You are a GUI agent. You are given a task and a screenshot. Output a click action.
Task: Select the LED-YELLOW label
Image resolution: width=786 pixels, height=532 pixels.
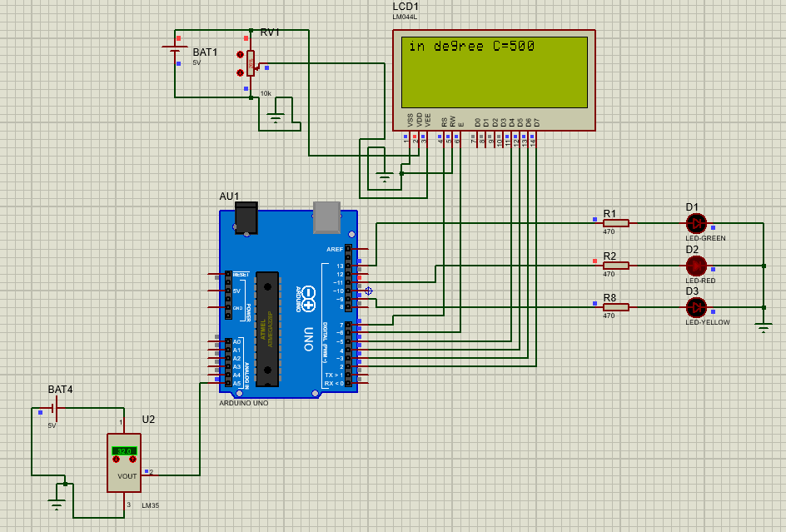click(x=708, y=322)
